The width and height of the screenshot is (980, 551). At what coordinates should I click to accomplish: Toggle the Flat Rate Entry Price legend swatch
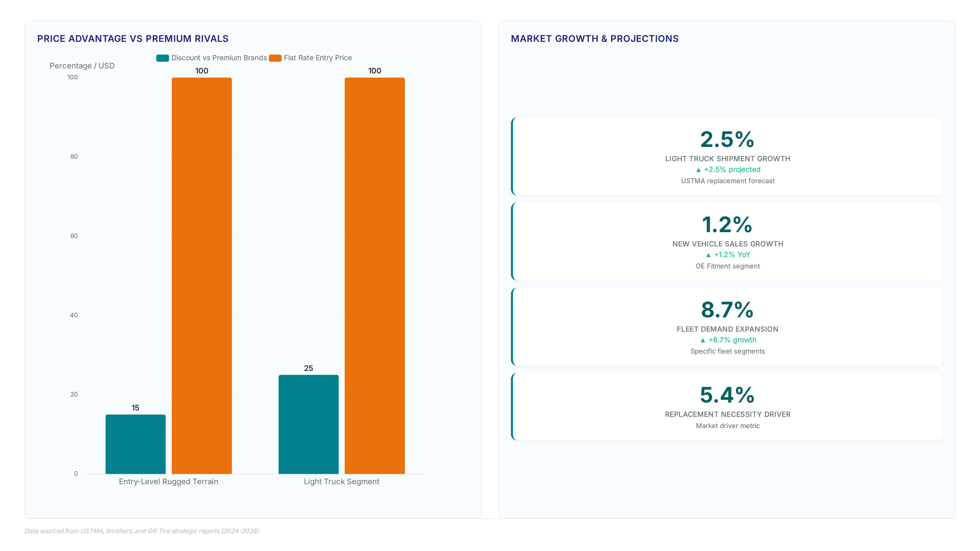(x=275, y=58)
